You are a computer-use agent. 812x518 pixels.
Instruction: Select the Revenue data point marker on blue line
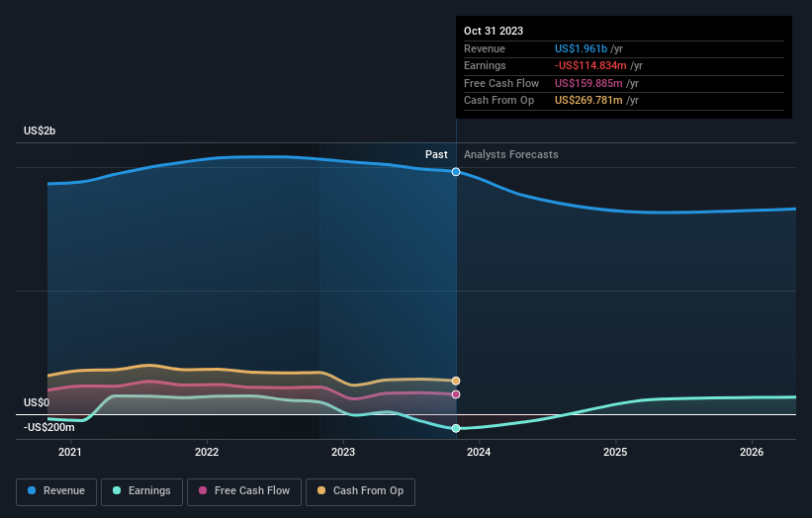[456, 172]
